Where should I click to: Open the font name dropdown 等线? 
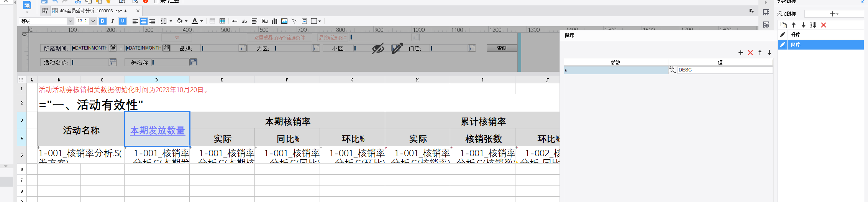[x=46, y=21]
